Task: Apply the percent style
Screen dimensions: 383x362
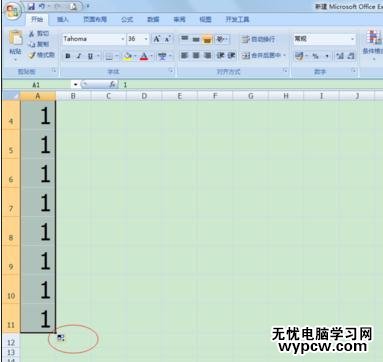Action: click(315, 56)
